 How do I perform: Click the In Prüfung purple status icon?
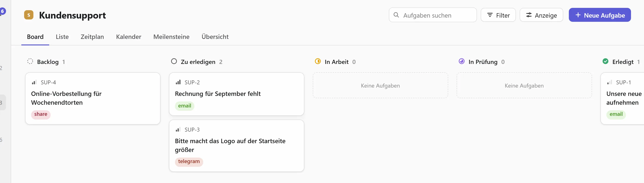[x=461, y=61]
